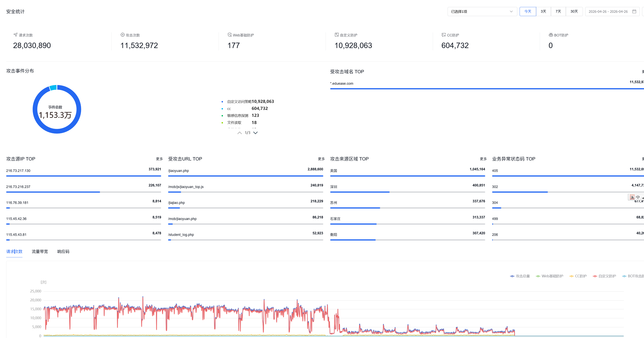Click the IME 中 indicator icon
The image size is (644, 338).
(638, 197)
